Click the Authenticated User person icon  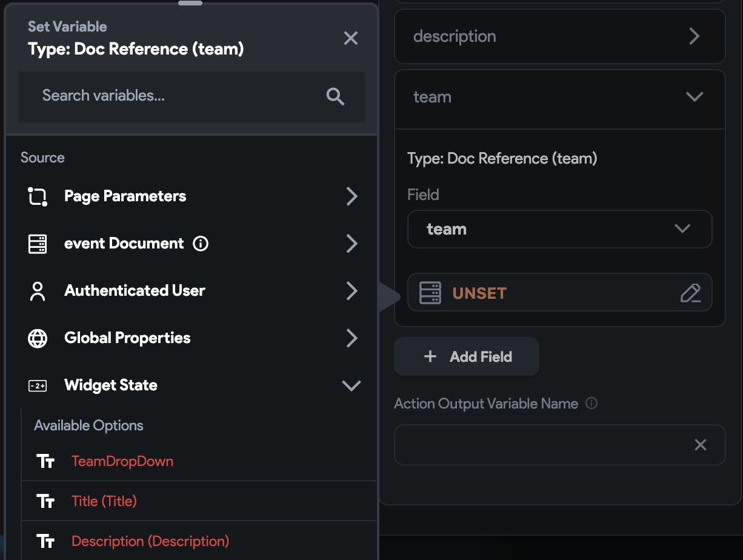[38, 291]
